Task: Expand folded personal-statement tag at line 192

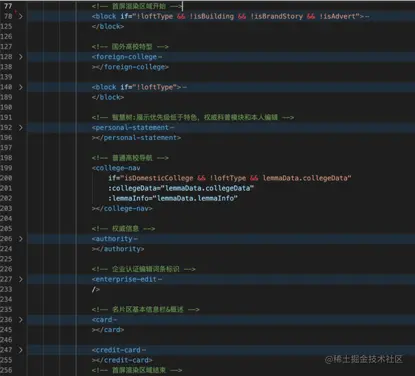Action: (x=21, y=127)
